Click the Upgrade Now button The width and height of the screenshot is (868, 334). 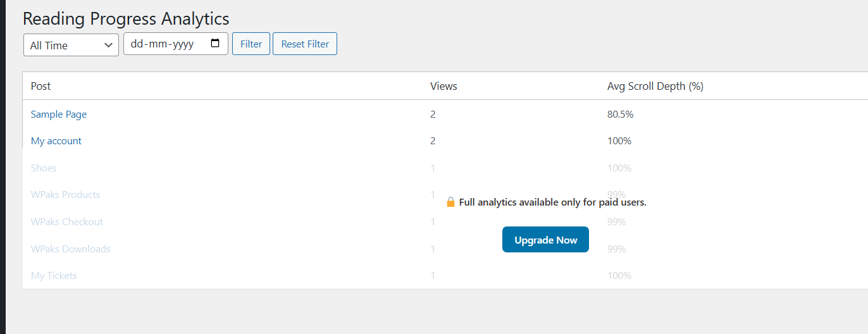coord(545,240)
